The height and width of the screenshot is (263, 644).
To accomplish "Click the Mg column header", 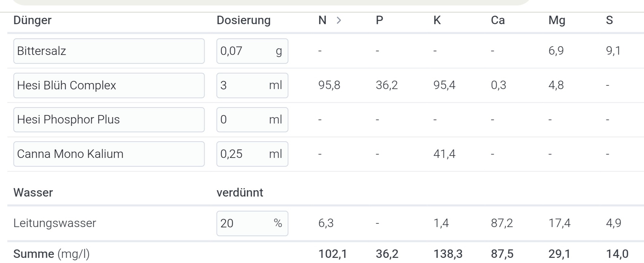I will [557, 20].
